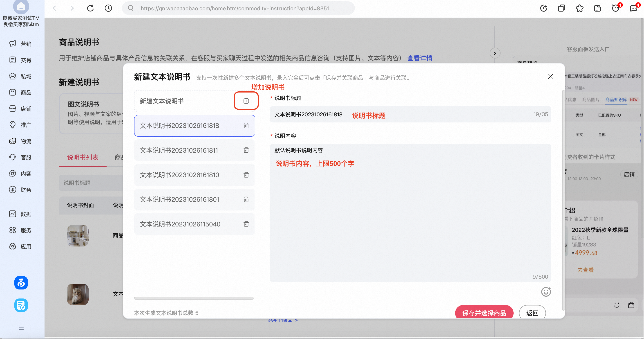The width and height of the screenshot is (644, 339).
Task: Select 商品知识库 tab in right panel
Action: pyautogui.click(x=616, y=99)
